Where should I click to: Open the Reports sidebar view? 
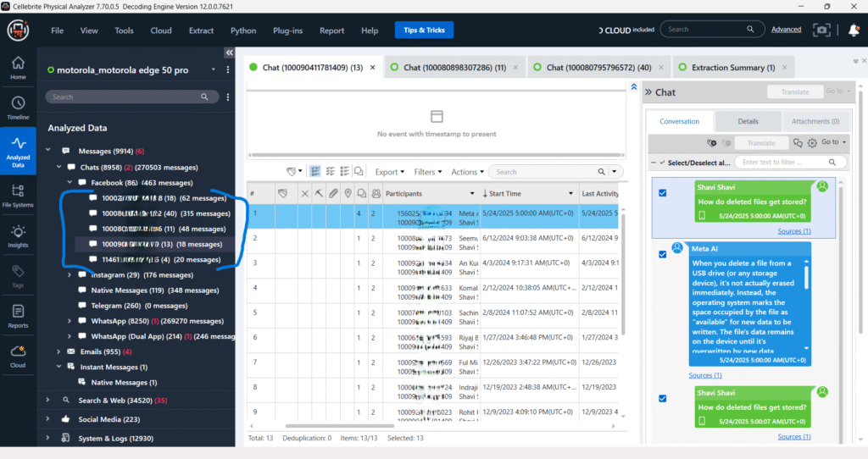18,317
